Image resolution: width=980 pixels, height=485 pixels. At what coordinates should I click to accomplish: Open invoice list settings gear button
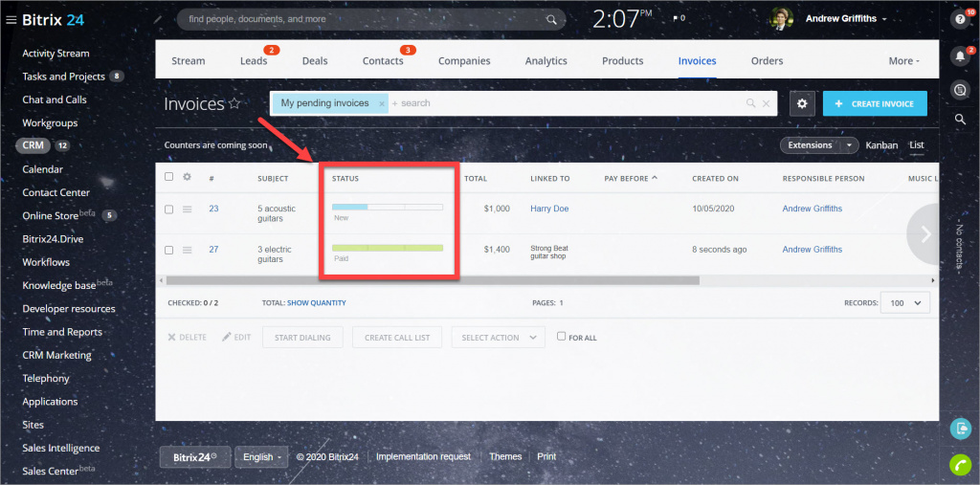[x=802, y=103]
